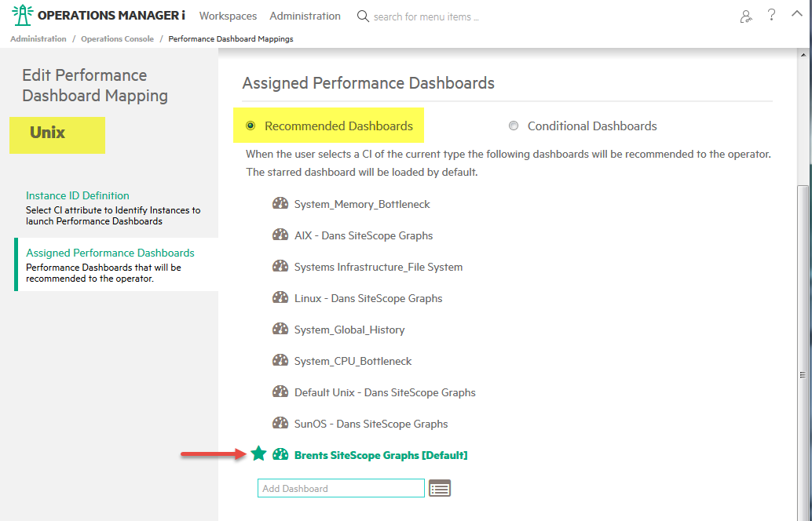Click the vertical scrollbar thumb

[x=803, y=352]
